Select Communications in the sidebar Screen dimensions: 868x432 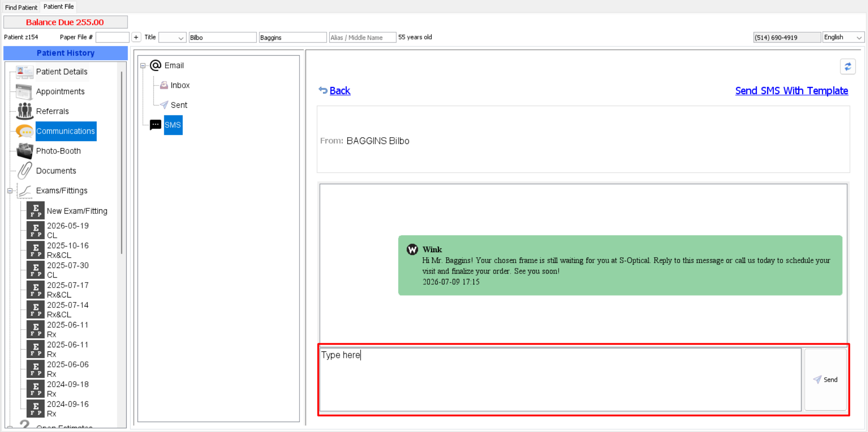(x=66, y=131)
